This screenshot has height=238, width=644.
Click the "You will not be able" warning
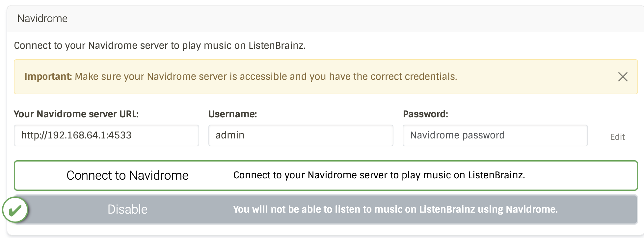395,209
